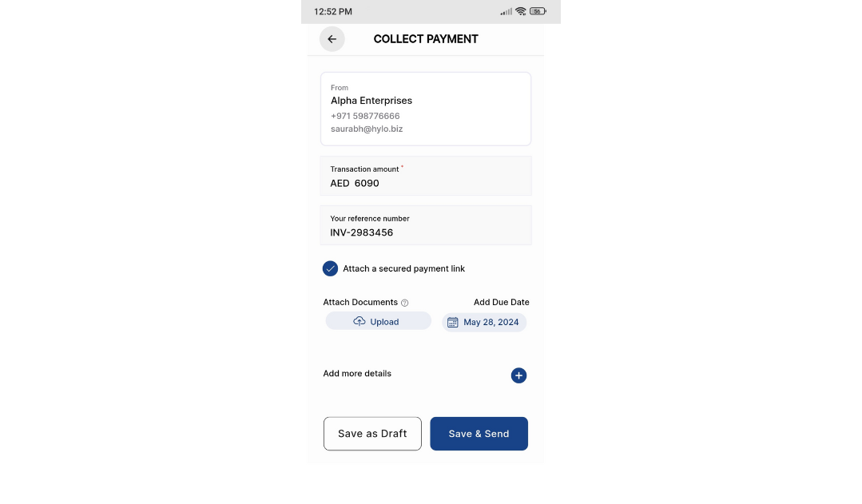862x504 pixels.
Task: Open the Attach Documents section
Action: tap(360, 302)
